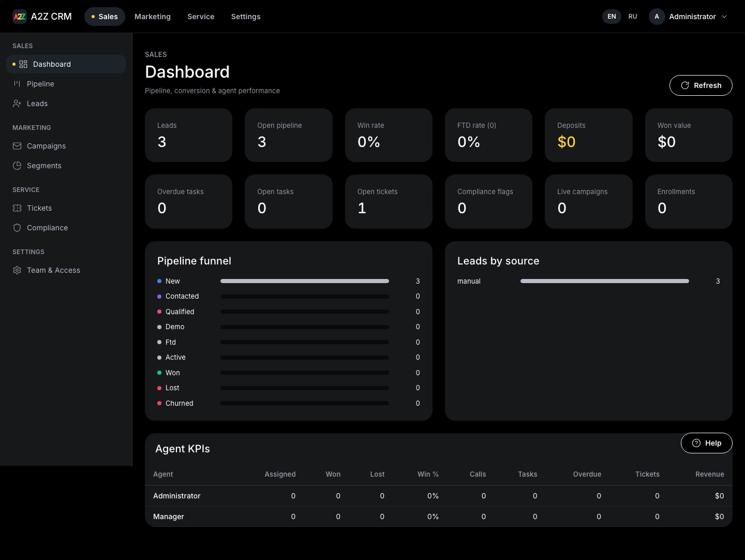Select the Leads person icon
The width and height of the screenshot is (745, 560).
tap(17, 104)
